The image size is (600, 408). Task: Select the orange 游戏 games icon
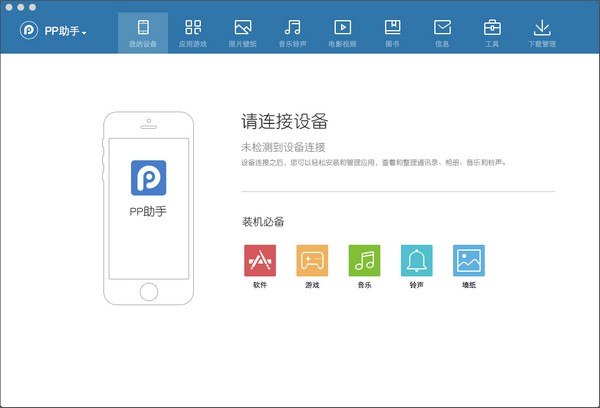[312, 260]
